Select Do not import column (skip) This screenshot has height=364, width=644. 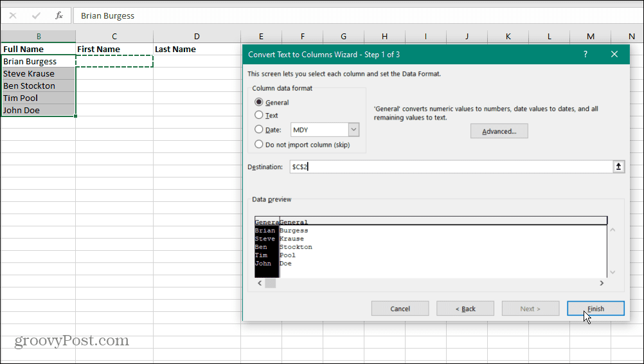259,144
